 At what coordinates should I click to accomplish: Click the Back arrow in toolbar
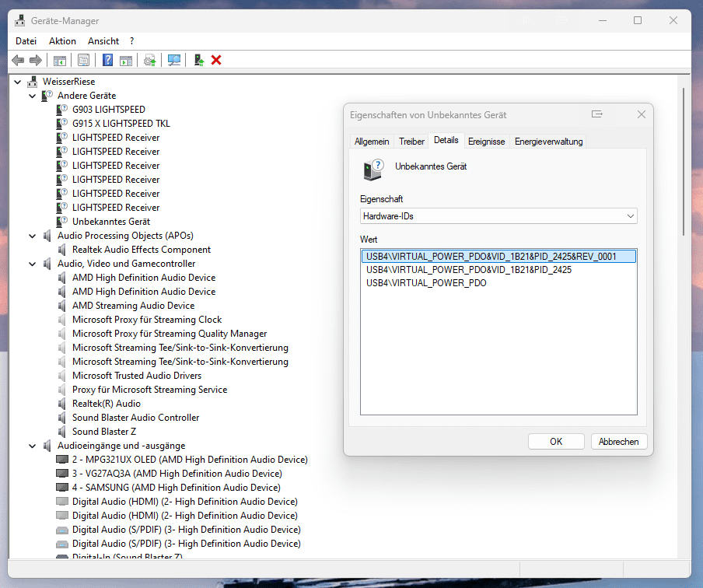pyautogui.click(x=18, y=60)
